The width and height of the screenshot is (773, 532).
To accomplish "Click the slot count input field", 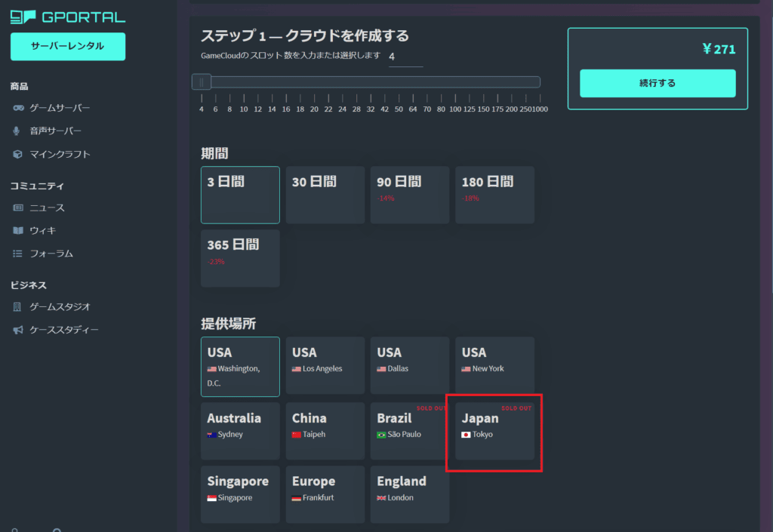I will [405, 57].
